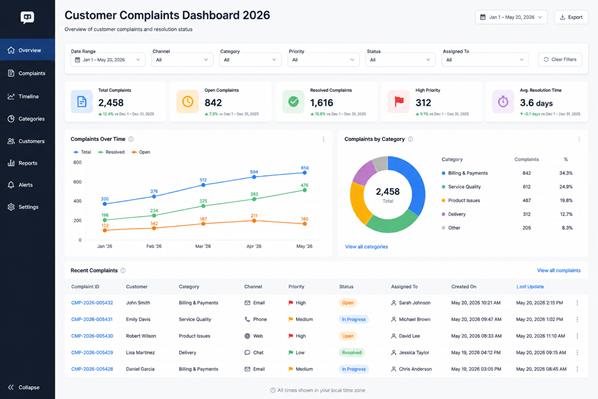Open the Channel filter dropdown
Viewport: 598px width, 399px height.
(182, 60)
